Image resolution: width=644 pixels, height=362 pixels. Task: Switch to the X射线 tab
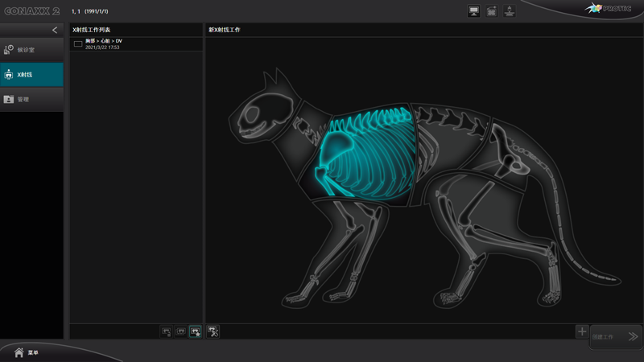point(31,75)
